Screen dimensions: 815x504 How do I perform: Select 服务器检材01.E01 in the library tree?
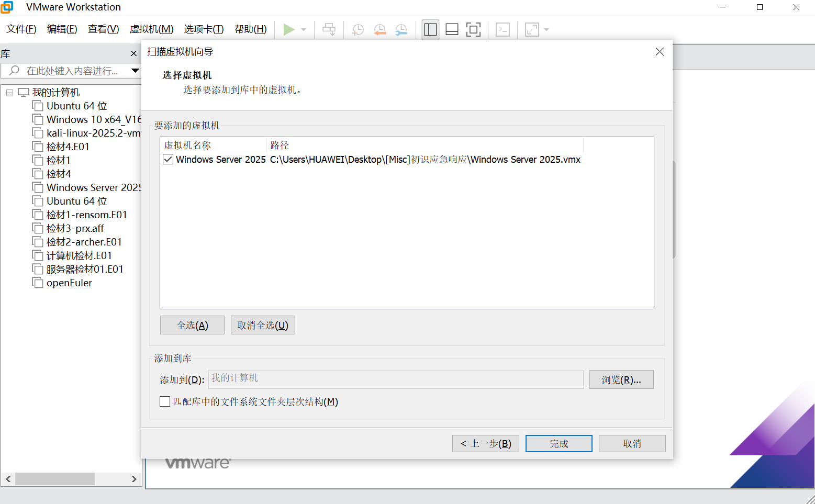click(x=85, y=269)
